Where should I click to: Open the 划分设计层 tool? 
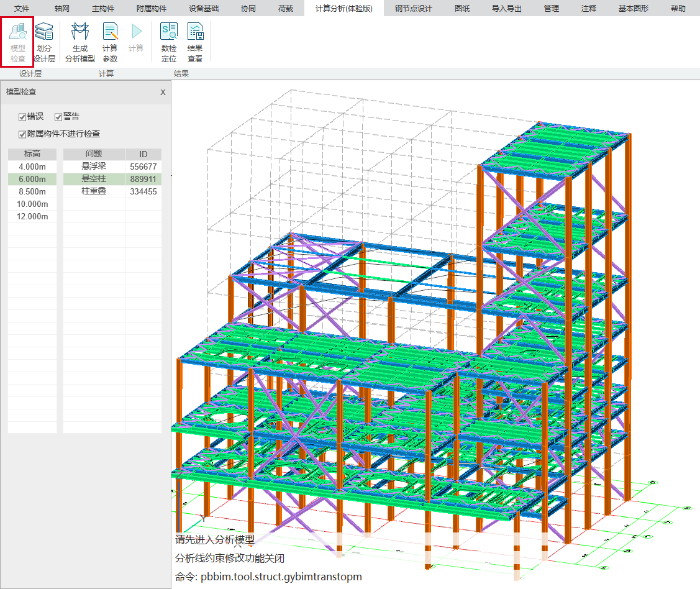click(44, 42)
